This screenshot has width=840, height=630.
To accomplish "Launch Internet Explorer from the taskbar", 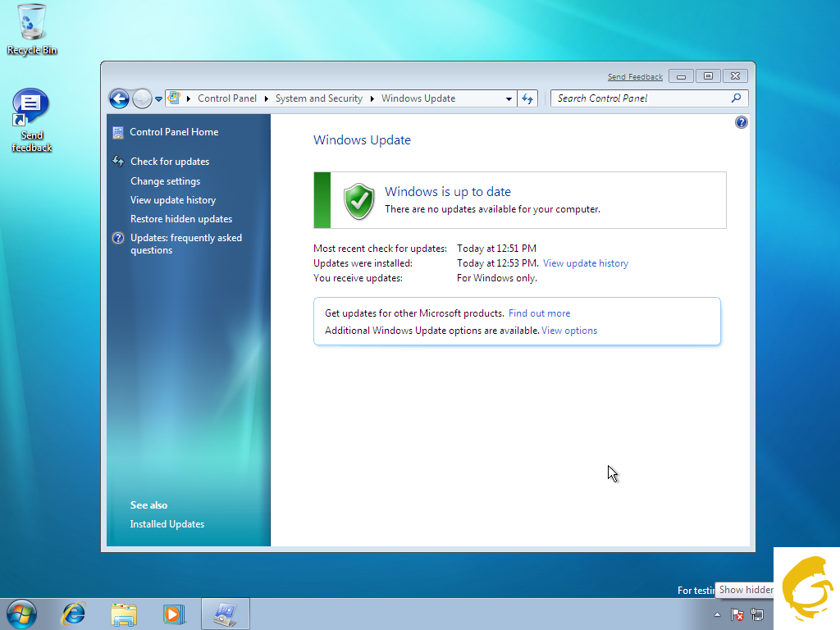I will tap(75, 613).
